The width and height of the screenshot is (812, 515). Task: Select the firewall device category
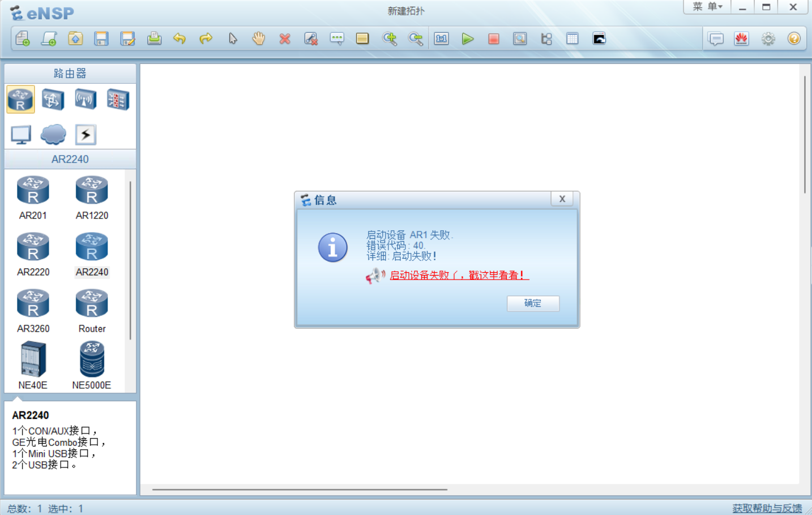click(118, 100)
